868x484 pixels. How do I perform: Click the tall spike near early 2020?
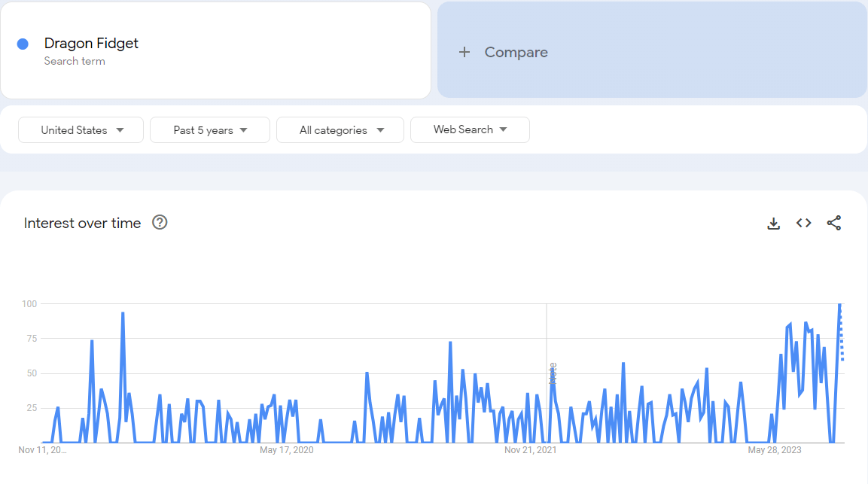123,313
